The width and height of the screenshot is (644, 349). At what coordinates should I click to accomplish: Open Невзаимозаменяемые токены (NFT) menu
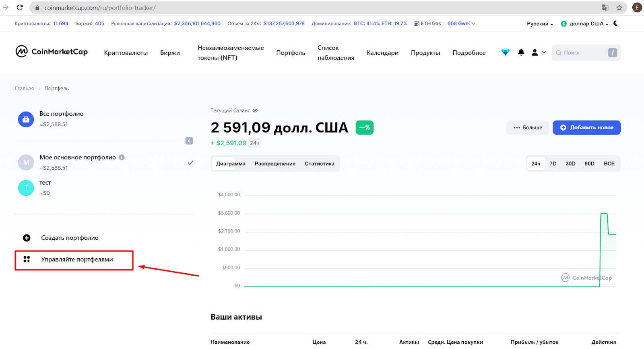[231, 53]
